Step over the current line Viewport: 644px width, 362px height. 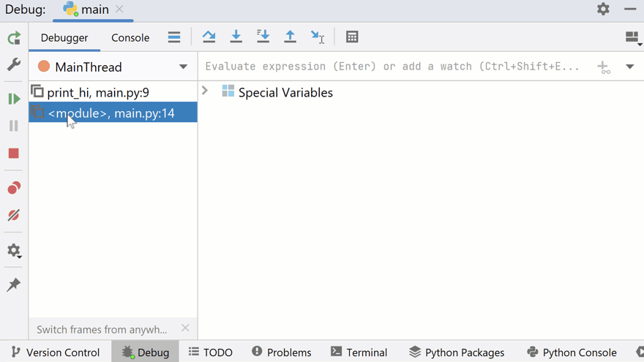pos(209,37)
